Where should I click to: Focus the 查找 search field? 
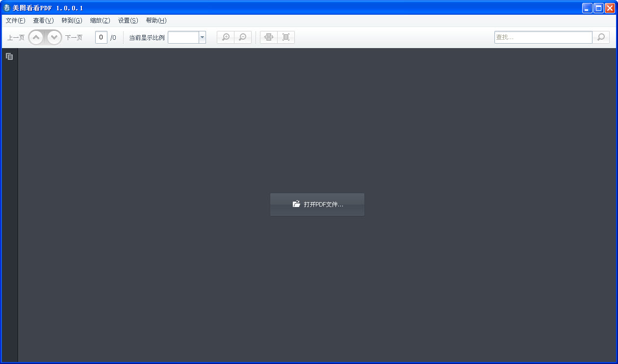542,37
